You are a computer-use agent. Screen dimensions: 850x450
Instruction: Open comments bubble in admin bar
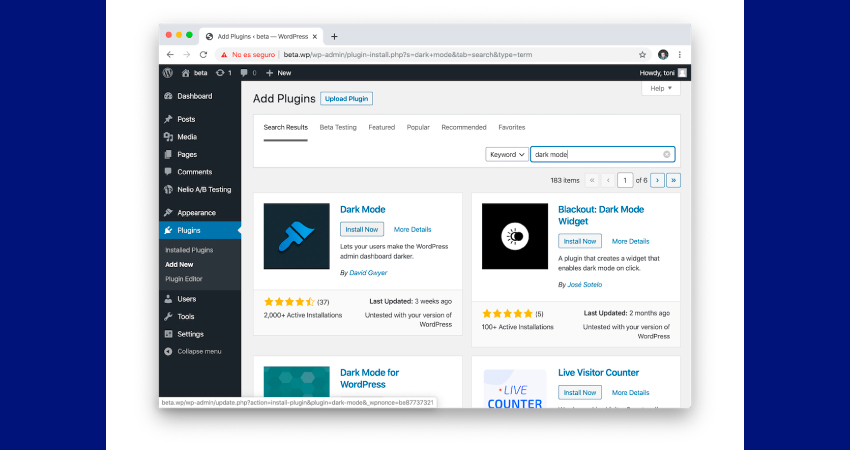tap(244, 73)
